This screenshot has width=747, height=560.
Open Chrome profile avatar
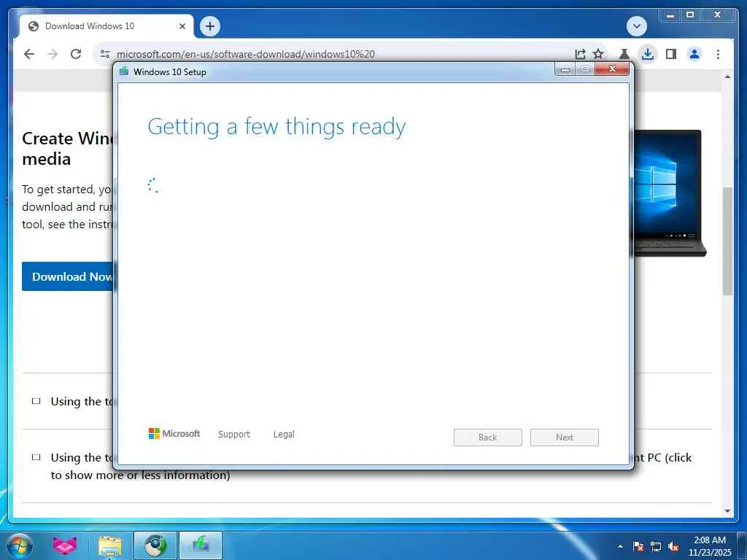[x=694, y=54]
